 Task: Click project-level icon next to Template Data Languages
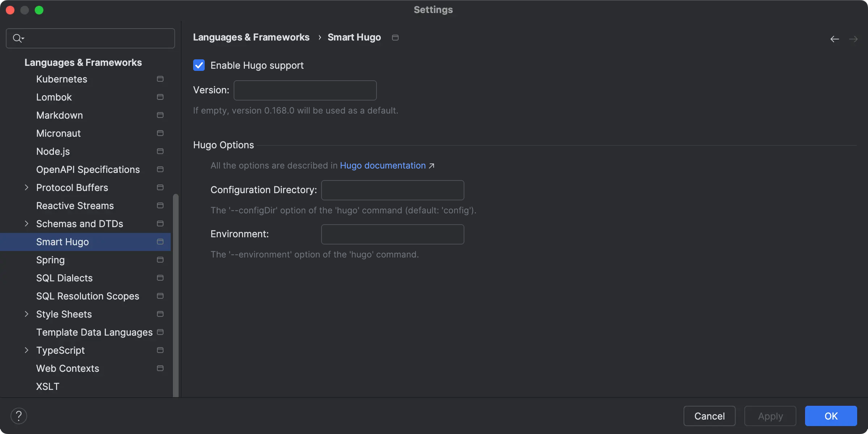pos(160,332)
